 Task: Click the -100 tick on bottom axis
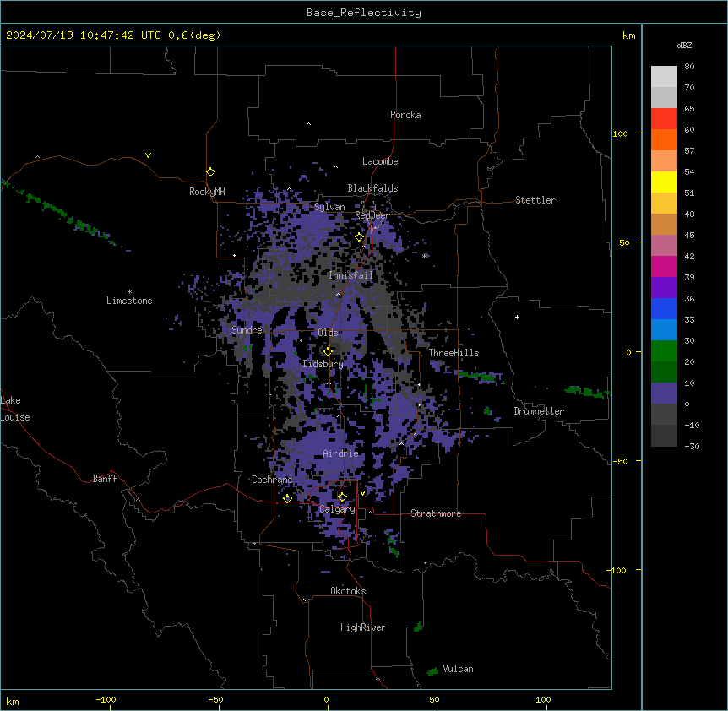106,699
